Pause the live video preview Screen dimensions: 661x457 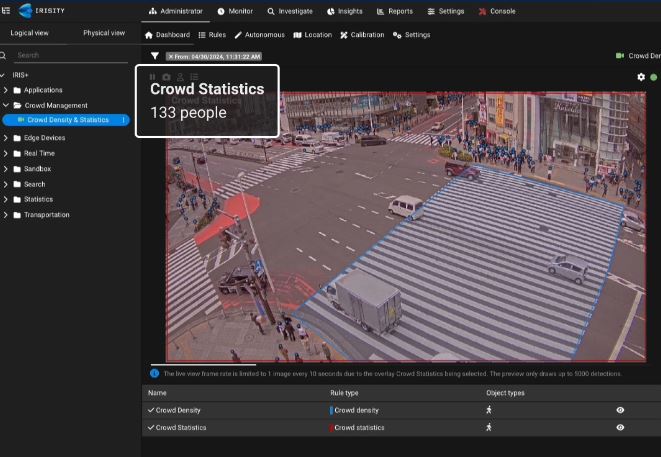(153, 77)
